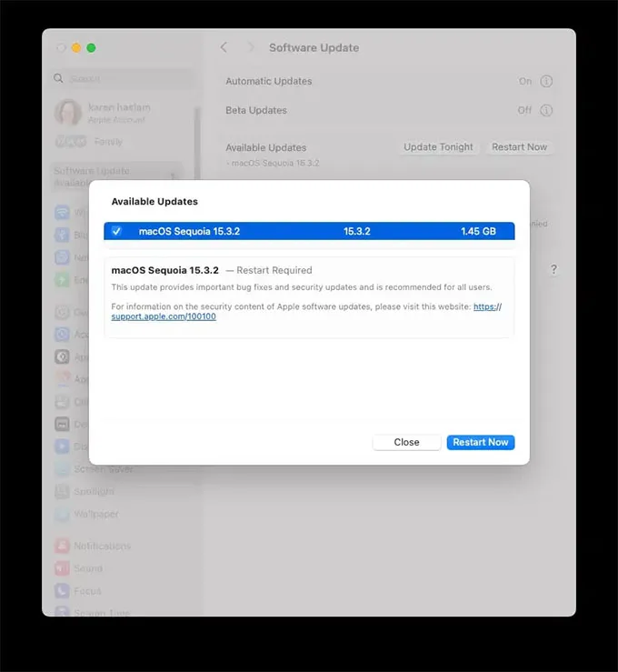
Task: Select Software Update Available sidebar entry
Action: [115, 176]
